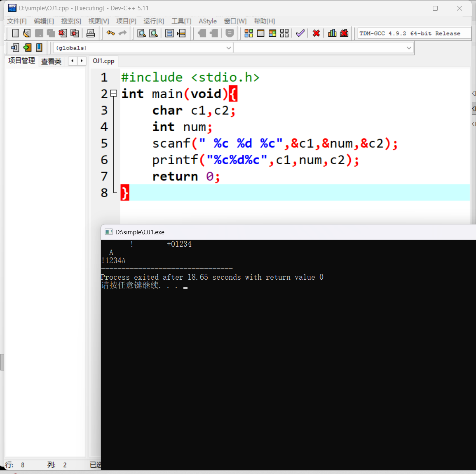Open the 窗口[W] menu

point(235,21)
